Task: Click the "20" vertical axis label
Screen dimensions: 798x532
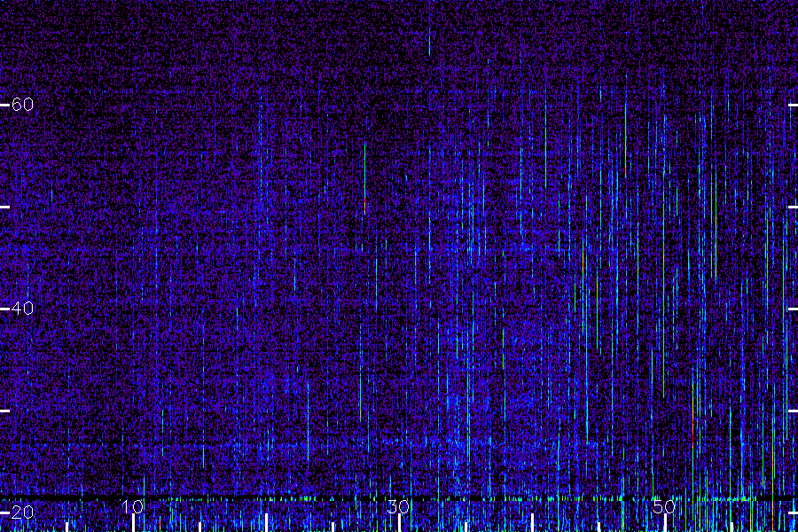Action: pyautogui.click(x=22, y=512)
